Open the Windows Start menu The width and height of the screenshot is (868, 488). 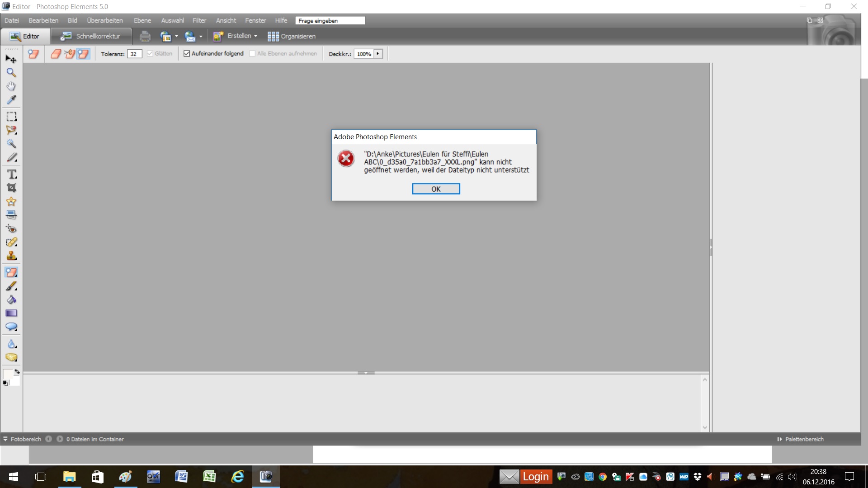point(14,477)
